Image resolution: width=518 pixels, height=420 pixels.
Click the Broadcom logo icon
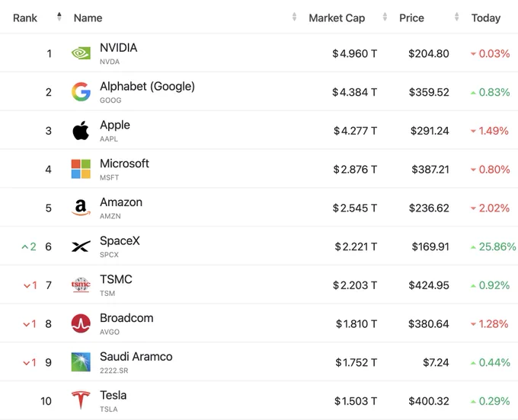point(81,323)
